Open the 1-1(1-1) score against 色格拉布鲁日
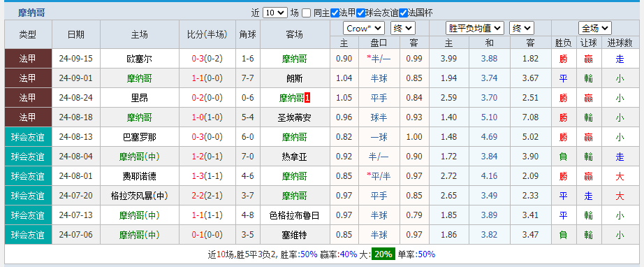This screenshot has width=644, height=267. pos(207,215)
